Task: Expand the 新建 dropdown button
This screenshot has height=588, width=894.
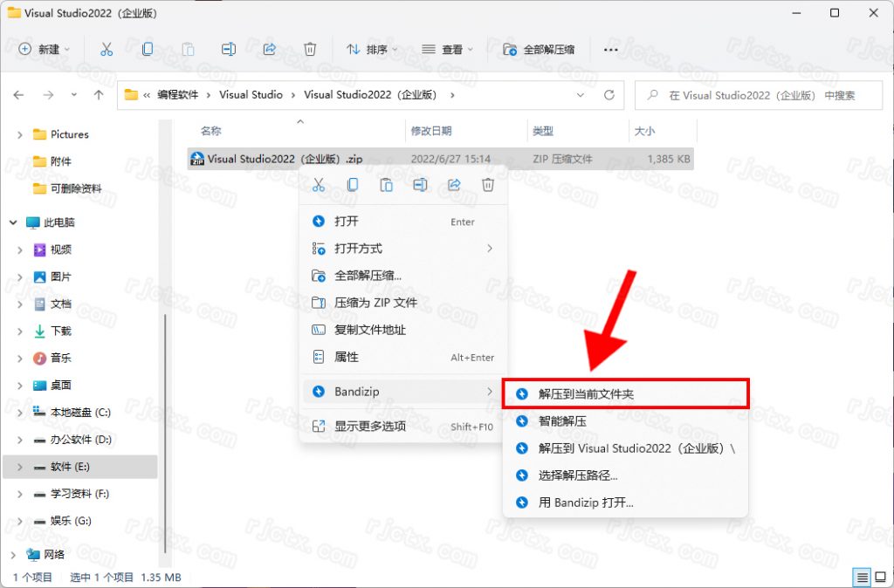Action: [45, 50]
